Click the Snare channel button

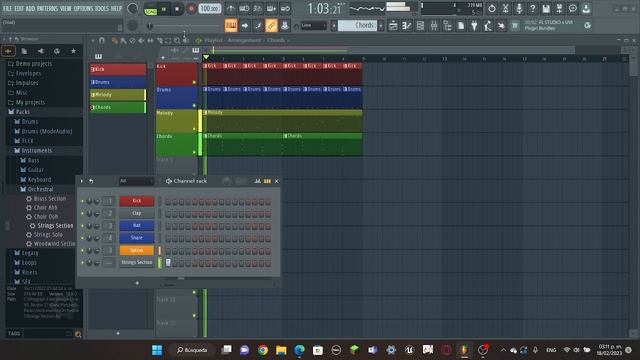(x=137, y=238)
